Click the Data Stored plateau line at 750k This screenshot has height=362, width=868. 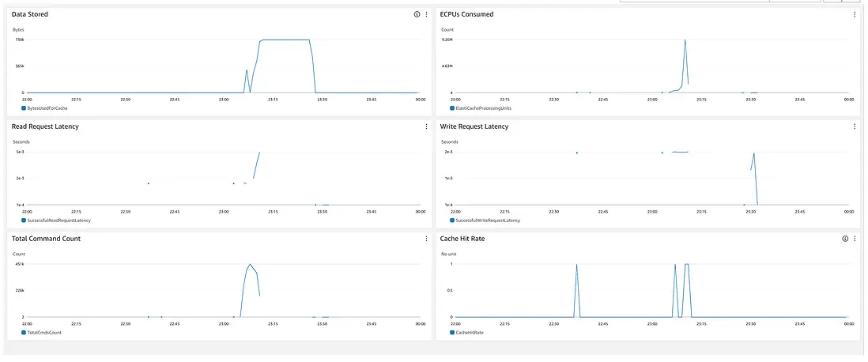[285, 40]
